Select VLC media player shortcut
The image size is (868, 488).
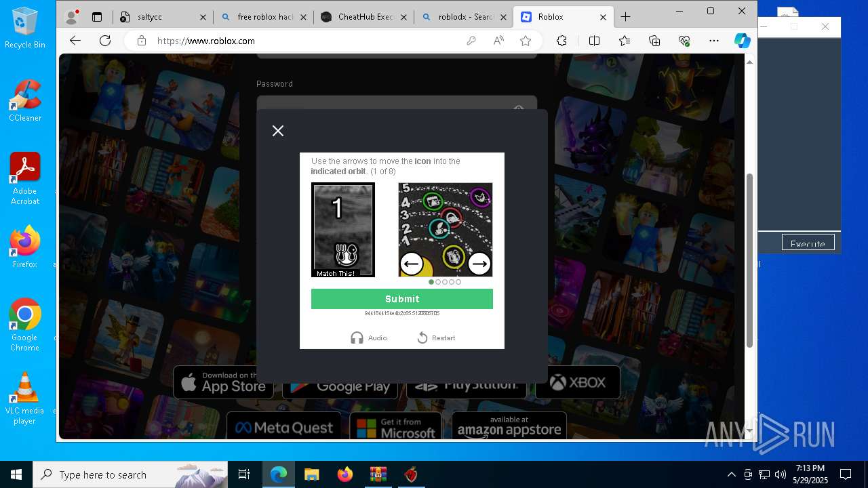pyautogui.click(x=25, y=399)
